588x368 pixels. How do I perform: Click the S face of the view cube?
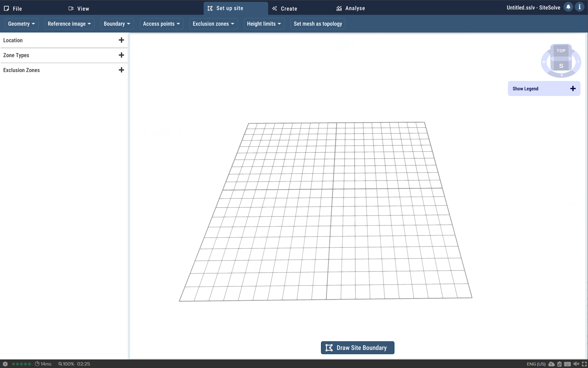[561, 66]
